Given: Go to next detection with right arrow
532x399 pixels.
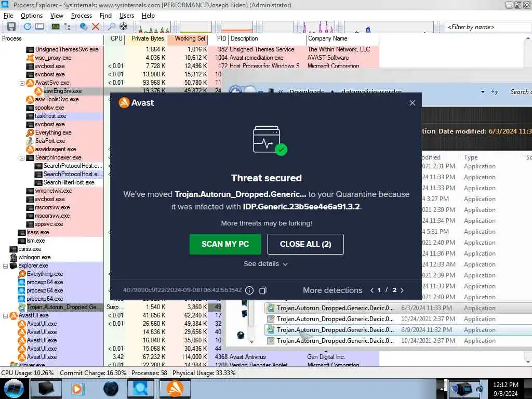Looking at the screenshot, I should [403, 290].
